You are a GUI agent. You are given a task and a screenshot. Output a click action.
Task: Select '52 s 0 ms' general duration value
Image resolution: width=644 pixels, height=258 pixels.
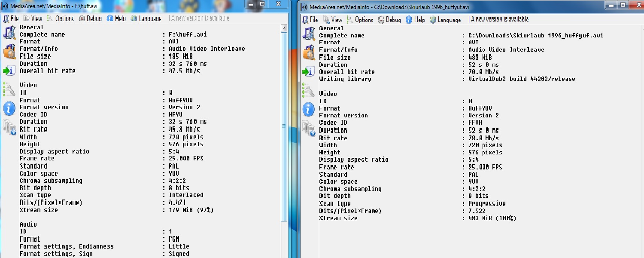pyautogui.click(x=483, y=64)
